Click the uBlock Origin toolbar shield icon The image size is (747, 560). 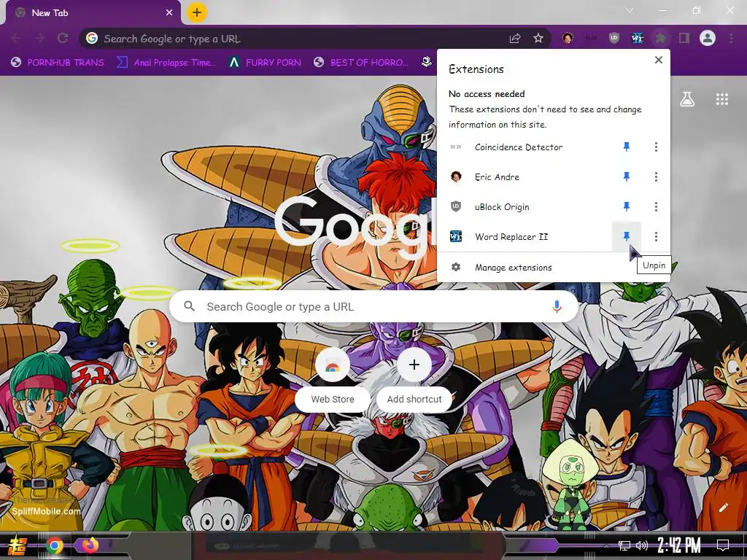614,38
